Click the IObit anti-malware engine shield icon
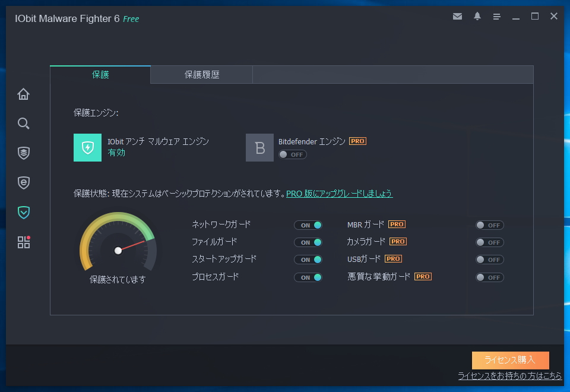The height and width of the screenshot is (392, 570). pyautogui.click(x=87, y=146)
